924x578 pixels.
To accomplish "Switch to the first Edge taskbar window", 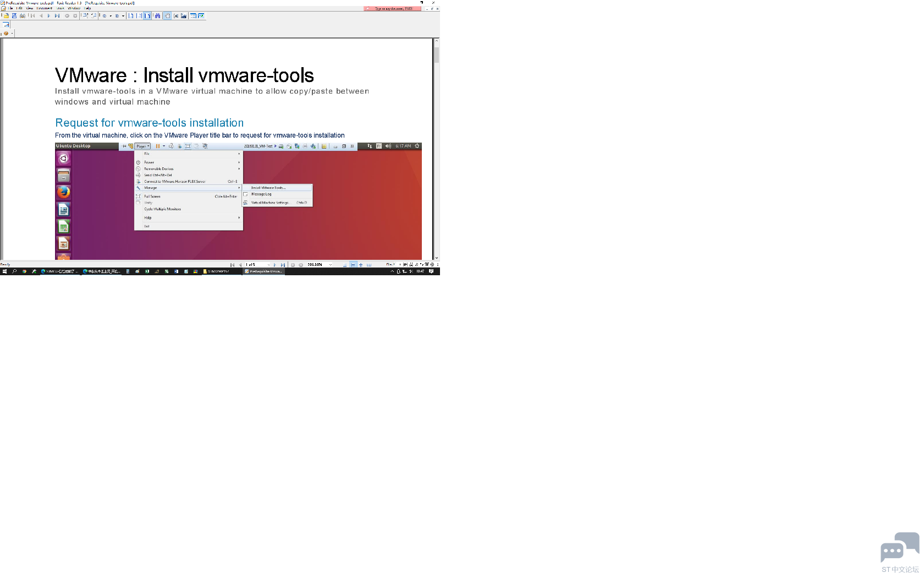I will pyautogui.click(x=59, y=271).
